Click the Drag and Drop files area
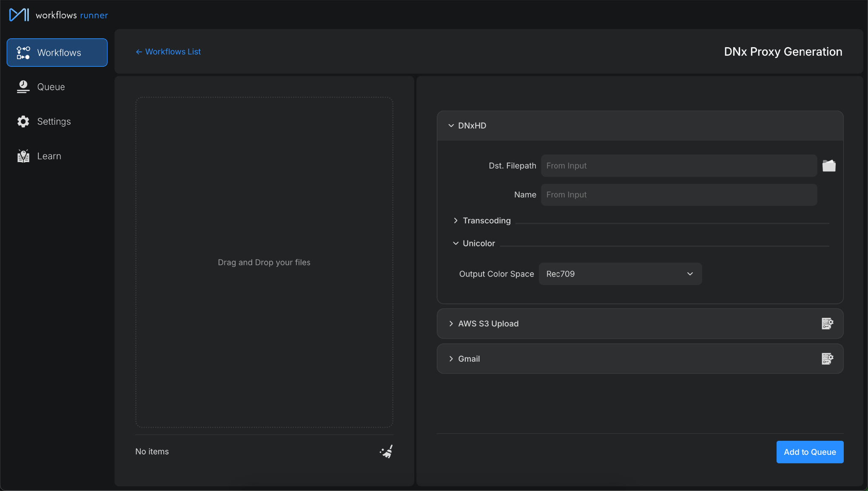 264,262
